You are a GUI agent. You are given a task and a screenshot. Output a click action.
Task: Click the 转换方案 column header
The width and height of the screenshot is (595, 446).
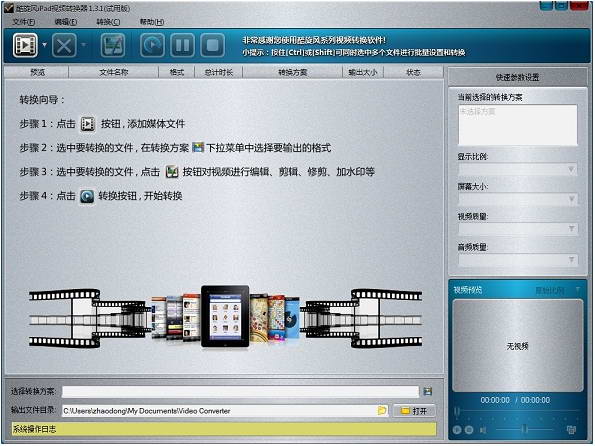[293, 72]
